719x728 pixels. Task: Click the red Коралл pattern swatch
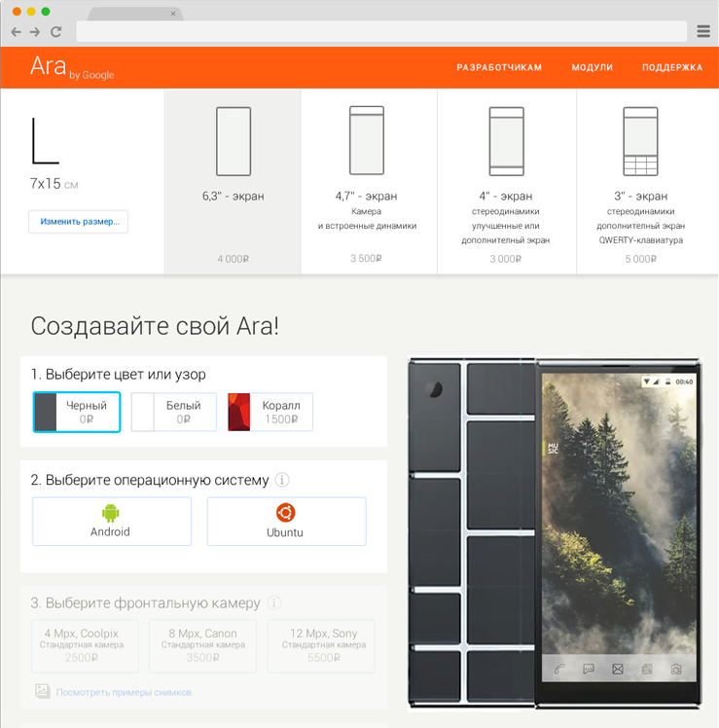[x=239, y=412]
